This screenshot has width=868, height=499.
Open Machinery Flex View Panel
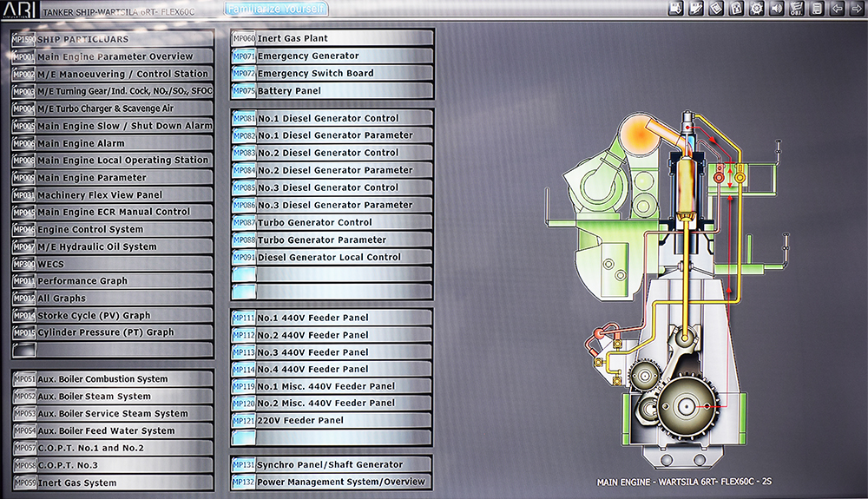click(x=112, y=194)
